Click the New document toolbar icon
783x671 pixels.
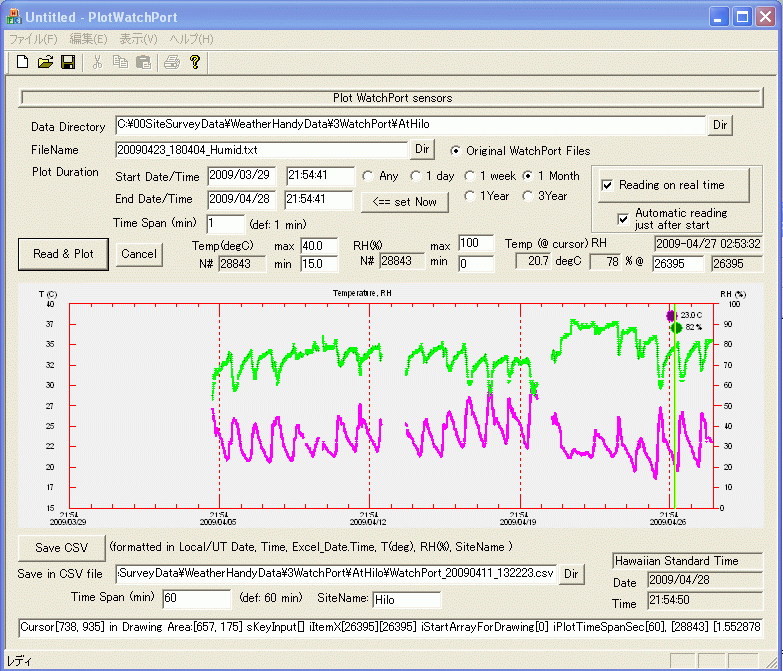[x=22, y=62]
